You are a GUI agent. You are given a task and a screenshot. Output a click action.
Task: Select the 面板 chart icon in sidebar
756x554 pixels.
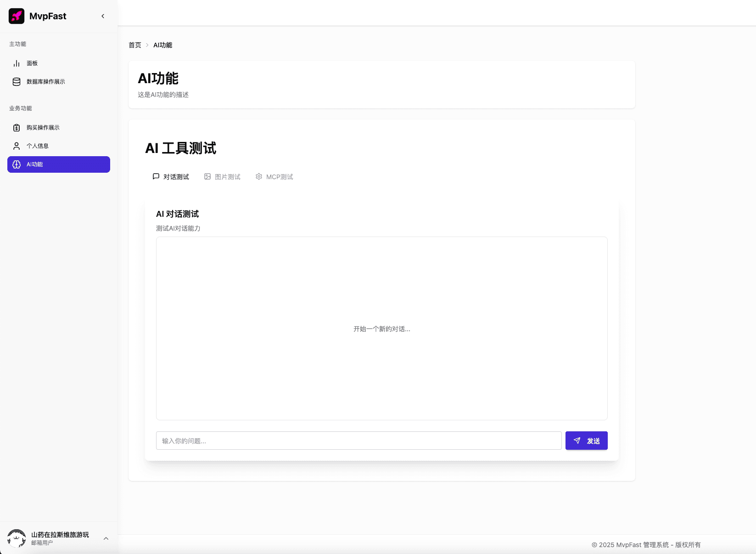click(x=17, y=63)
